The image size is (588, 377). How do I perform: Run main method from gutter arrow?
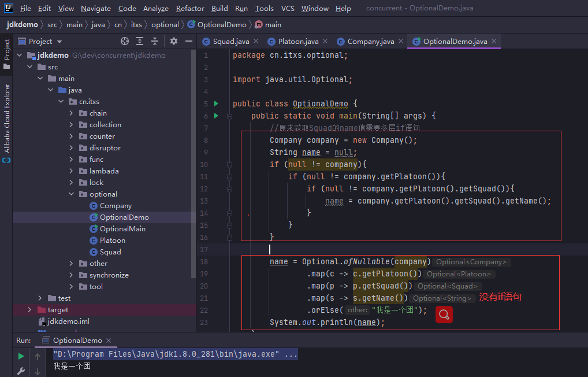[x=217, y=115]
